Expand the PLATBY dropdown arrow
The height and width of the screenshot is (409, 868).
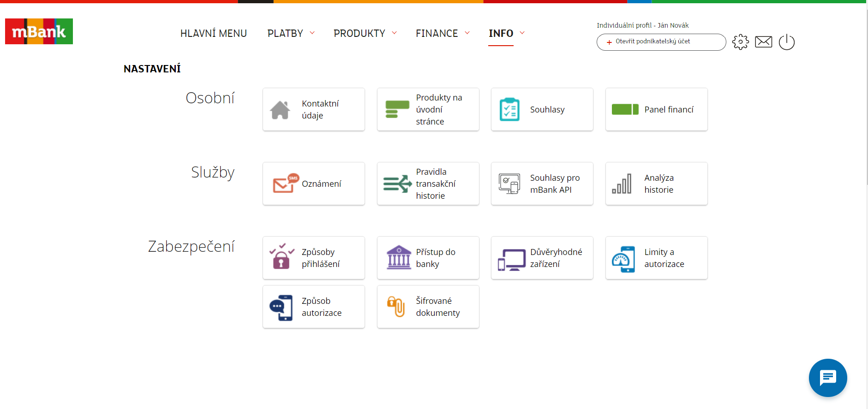(312, 33)
